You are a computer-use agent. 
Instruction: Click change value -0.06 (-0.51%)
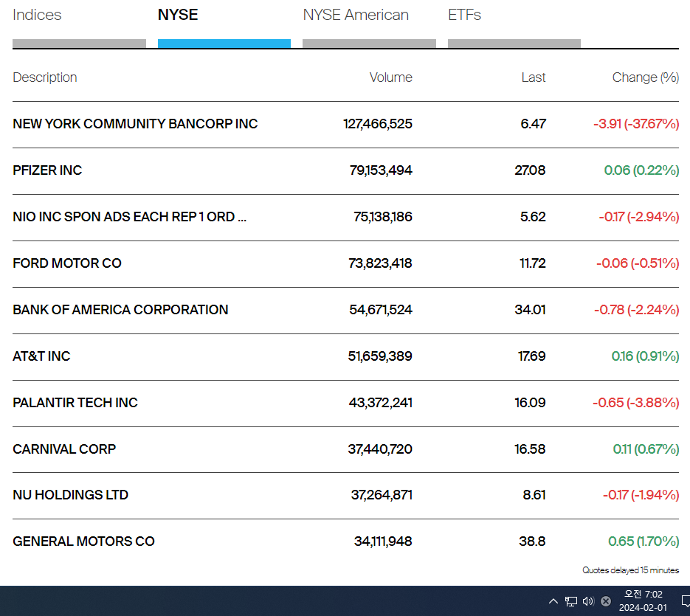point(638,263)
